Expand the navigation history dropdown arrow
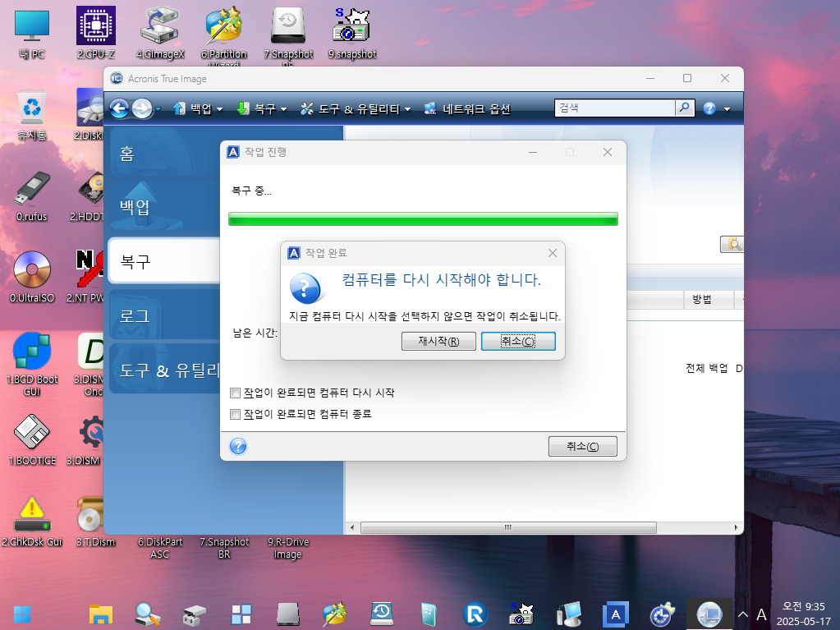Viewport: 840px width, 630px height. [x=158, y=109]
